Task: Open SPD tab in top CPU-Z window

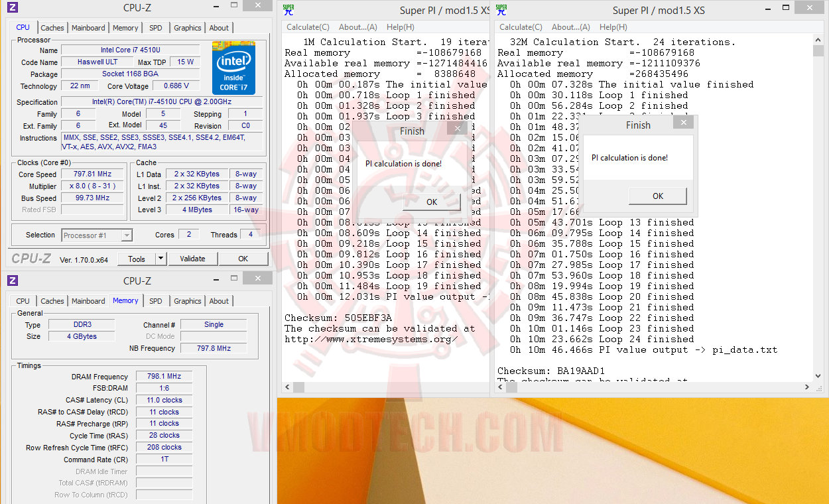Action: pyautogui.click(x=155, y=28)
